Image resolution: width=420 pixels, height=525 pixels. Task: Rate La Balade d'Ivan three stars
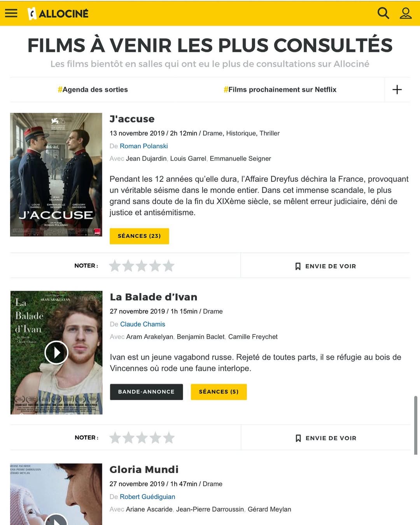[142, 438]
